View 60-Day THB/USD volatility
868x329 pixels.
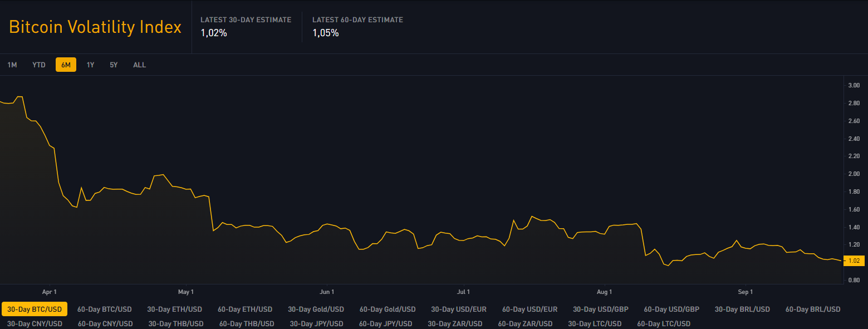(247, 323)
